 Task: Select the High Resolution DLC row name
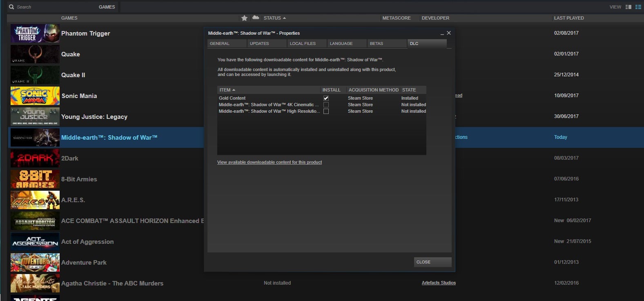(269, 111)
